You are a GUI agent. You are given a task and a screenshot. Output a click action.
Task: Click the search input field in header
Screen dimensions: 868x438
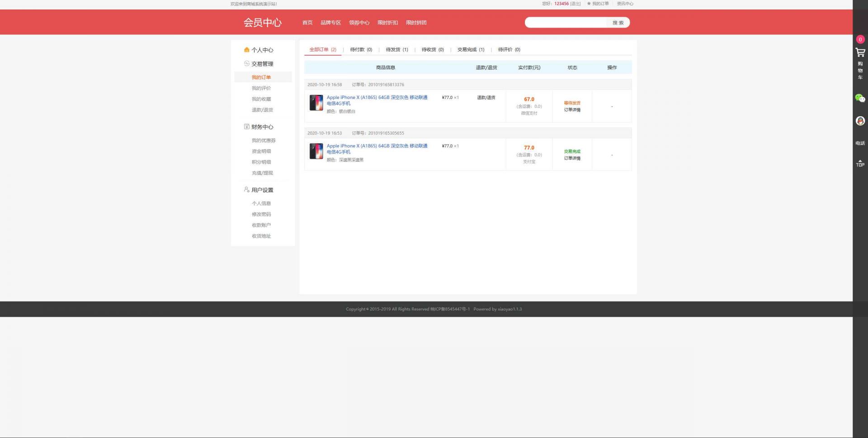point(566,23)
